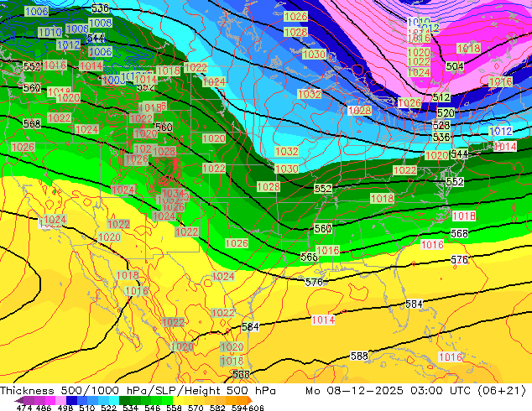Click legend value 534
The image size is (532, 411).
point(130,408)
